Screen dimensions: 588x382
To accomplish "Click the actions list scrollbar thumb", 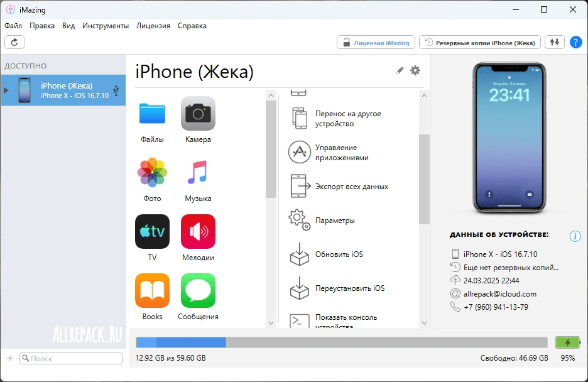I will click(424, 179).
